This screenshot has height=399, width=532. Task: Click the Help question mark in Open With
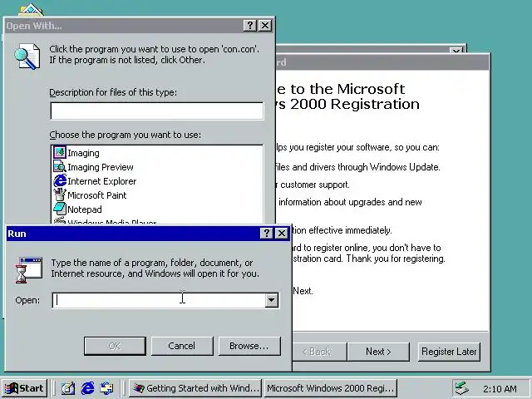pyautogui.click(x=249, y=26)
